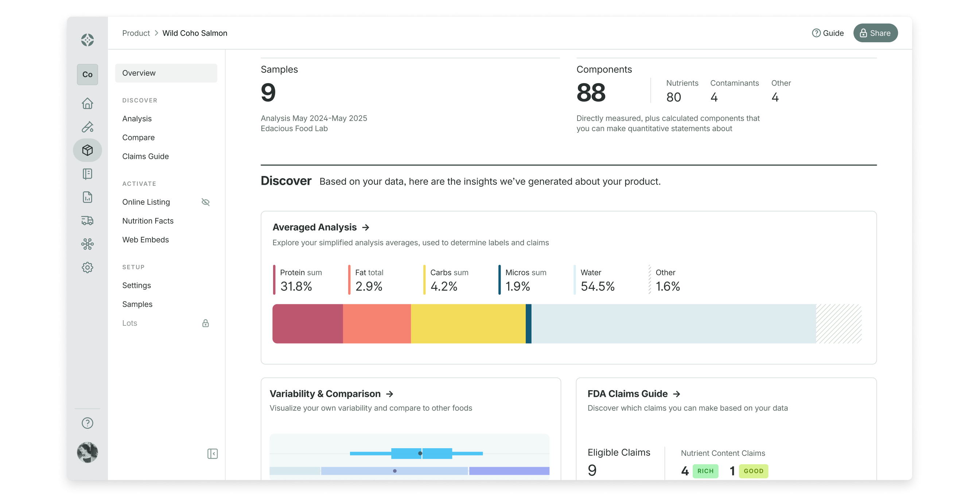The height and width of the screenshot is (497, 980).
Task: Open FDA Claims Guide section arrow
Action: 676,394
